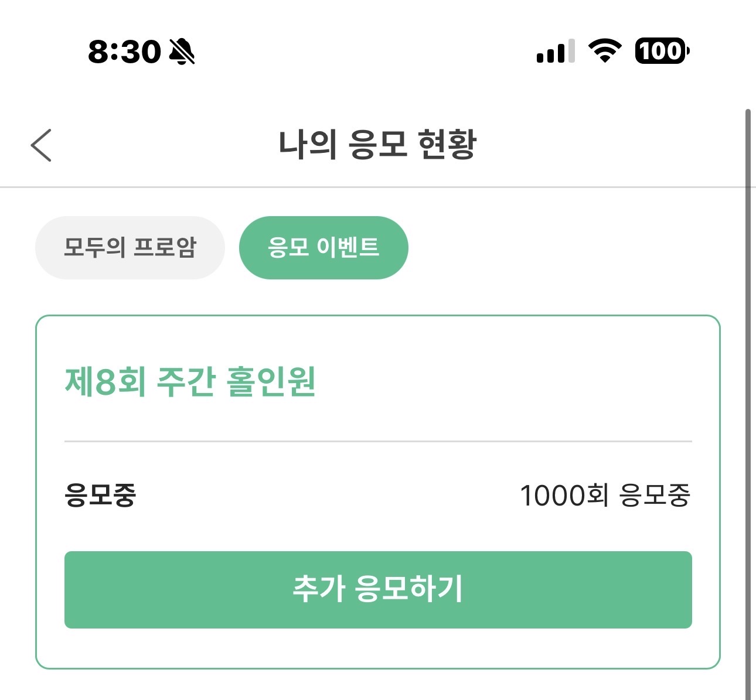Switch to the 모두의 프로암 tab

click(130, 247)
